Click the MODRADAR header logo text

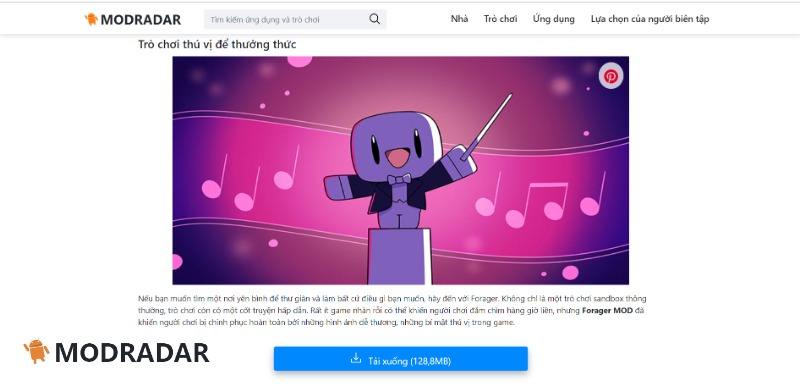[141, 20]
